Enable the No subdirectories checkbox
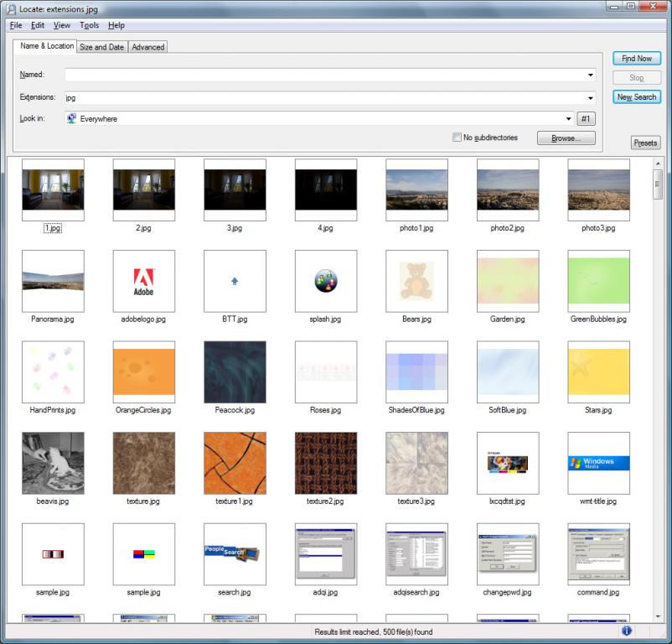This screenshot has height=644, width=672. 457,138
